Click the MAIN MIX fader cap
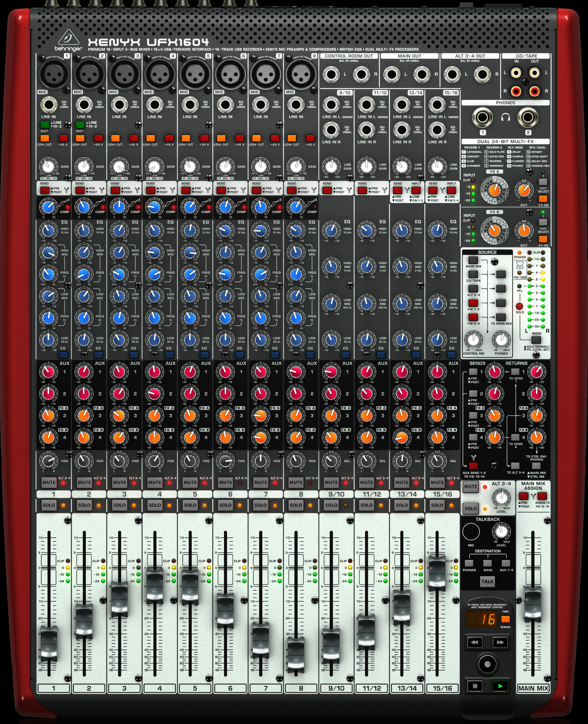The width and height of the screenshot is (588, 724). click(533, 603)
